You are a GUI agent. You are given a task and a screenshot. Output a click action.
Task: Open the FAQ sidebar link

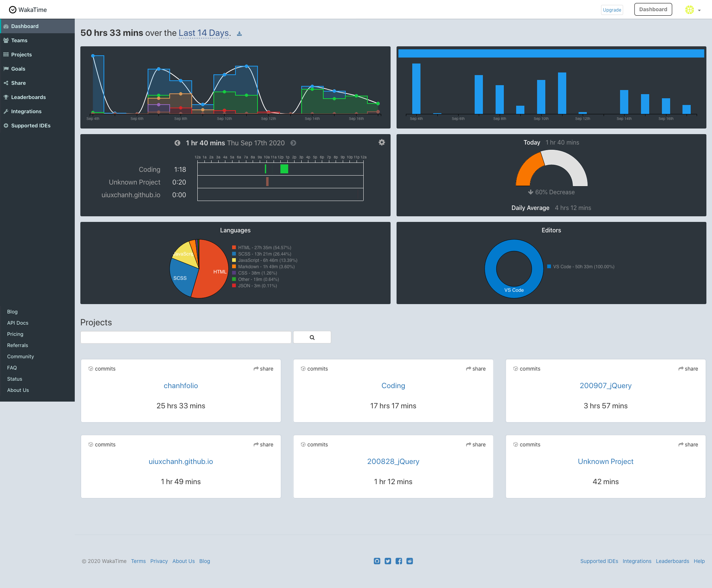coord(12,368)
